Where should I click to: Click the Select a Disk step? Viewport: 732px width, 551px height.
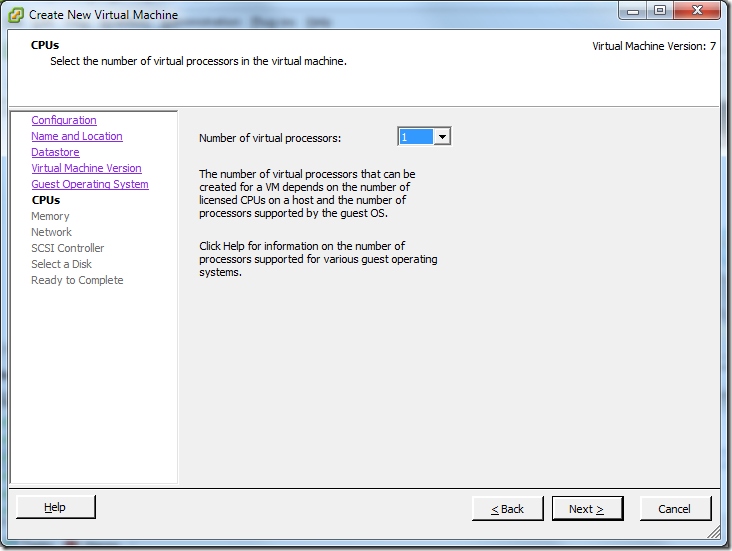click(62, 264)
